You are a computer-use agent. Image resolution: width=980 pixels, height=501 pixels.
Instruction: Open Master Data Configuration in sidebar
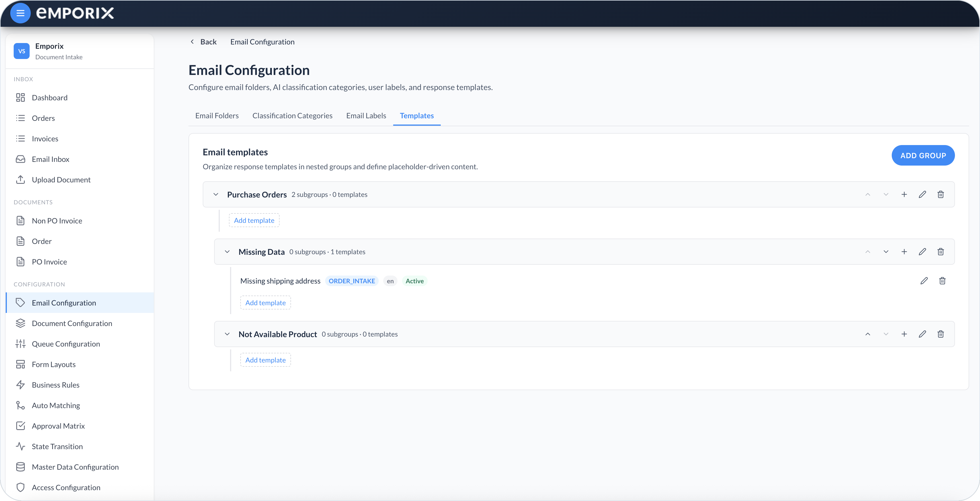(80, 467)
